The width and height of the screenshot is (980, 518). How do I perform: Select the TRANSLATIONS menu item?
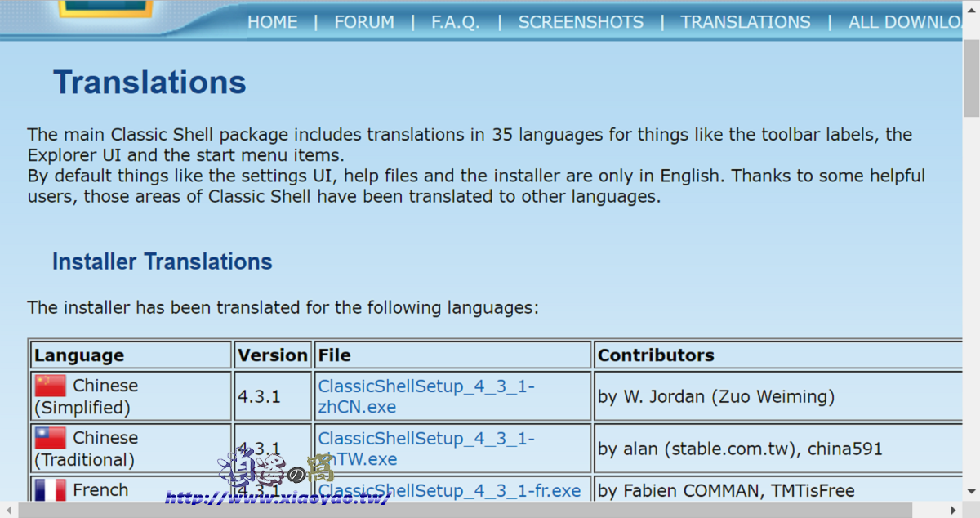point(746,22)
